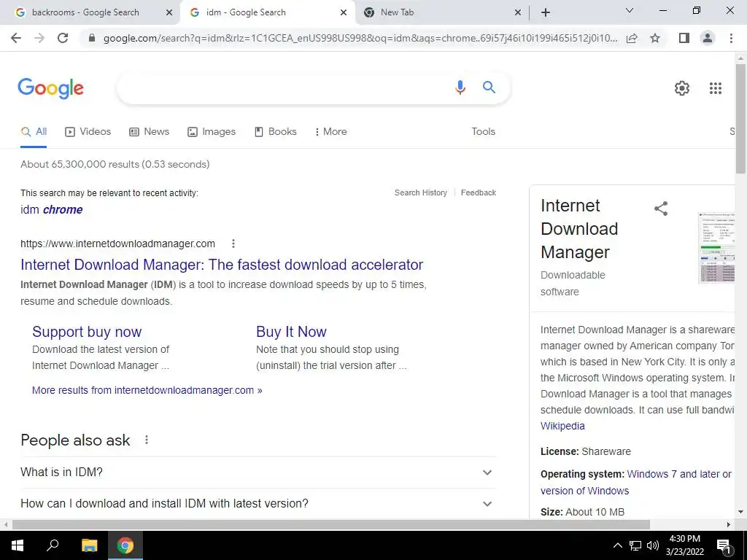Reload the page with the refresh icon

coord(63,38)
